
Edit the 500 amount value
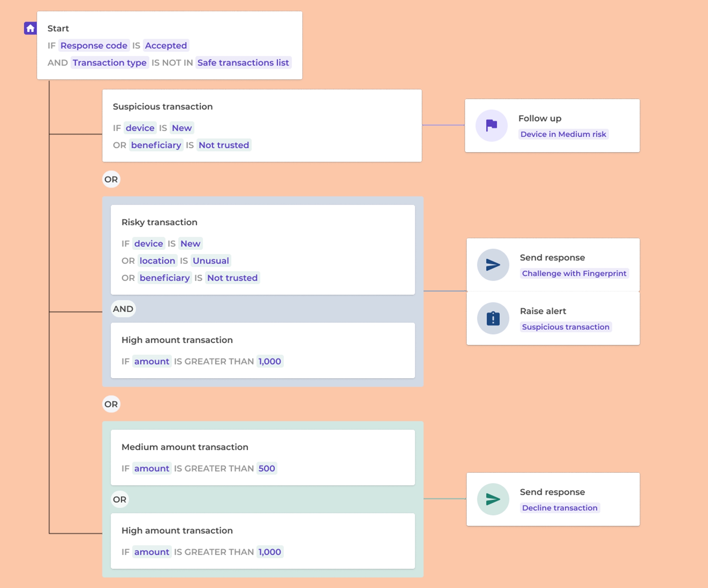click(x=266, y=468)
